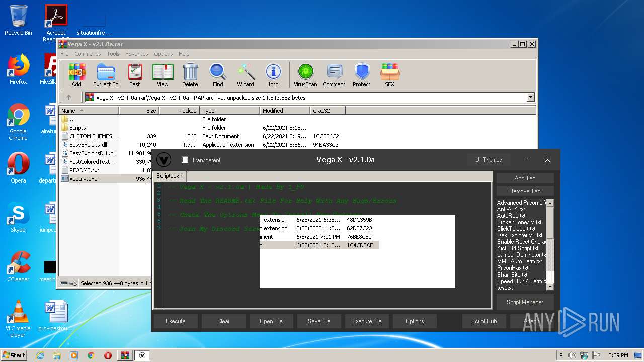Click the SFX toolbar icon
This screenshot has height=362, width=644.
390,75
